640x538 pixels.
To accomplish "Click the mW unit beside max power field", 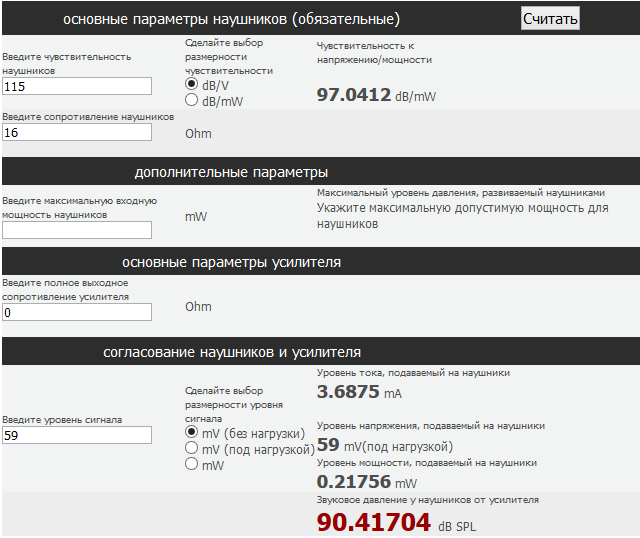I will pos(196,217).
